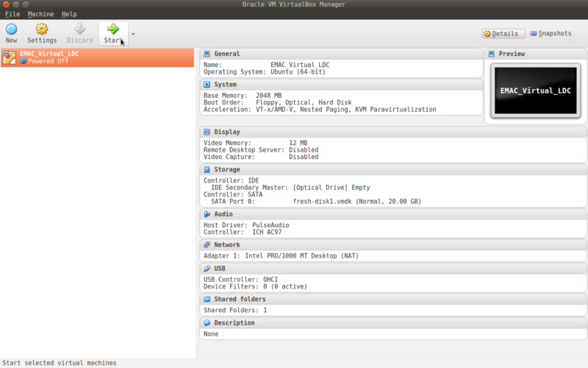Click the USB Controller OHCI value

point(270,280)
